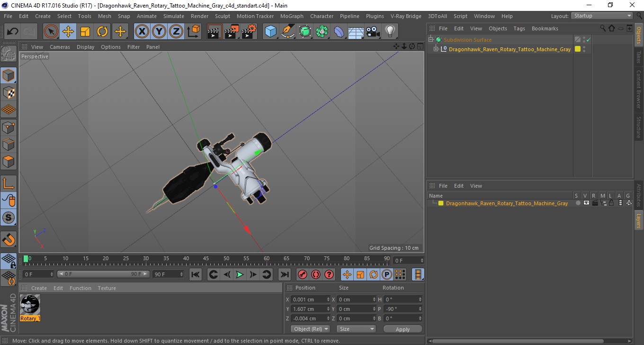Open Object Manager Tags menu
Screen dimensions: 644x345
pyautogui.click(x=519, y=28)
